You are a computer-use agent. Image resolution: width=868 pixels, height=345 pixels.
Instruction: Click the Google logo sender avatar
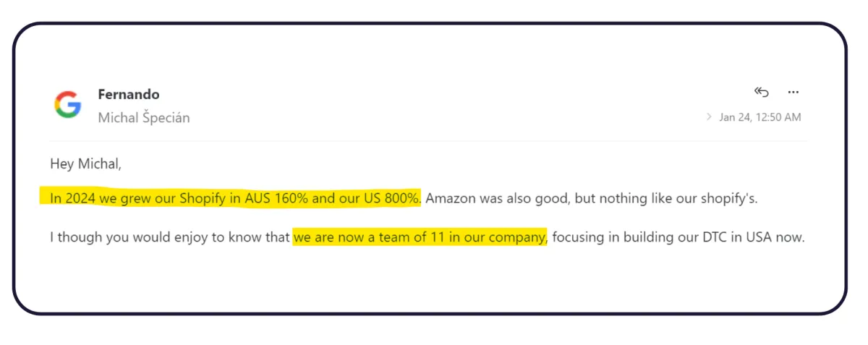(x=67, y=105)
